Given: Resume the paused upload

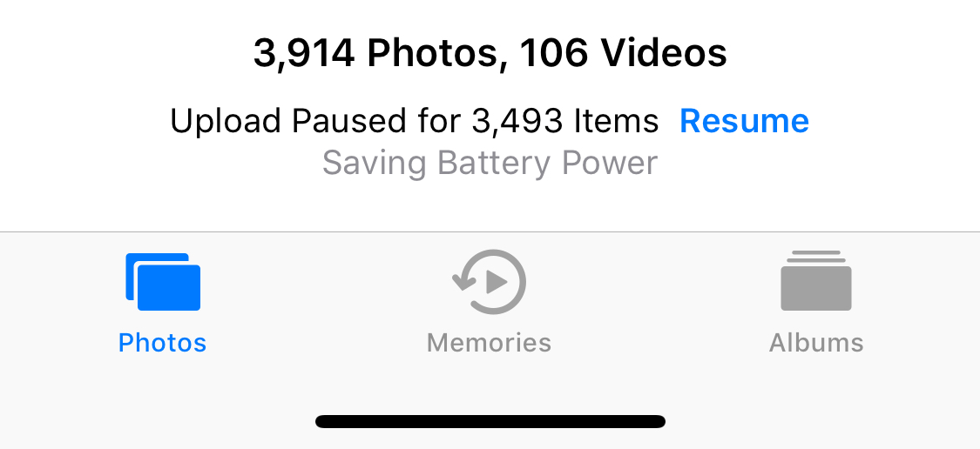Looking at the screenshot, I should (x=745, y=121).
